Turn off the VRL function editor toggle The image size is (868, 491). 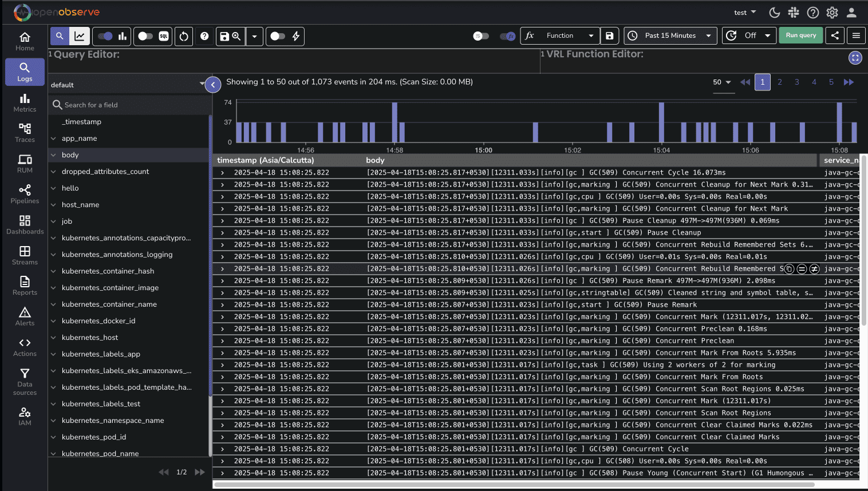coord(507,36)
